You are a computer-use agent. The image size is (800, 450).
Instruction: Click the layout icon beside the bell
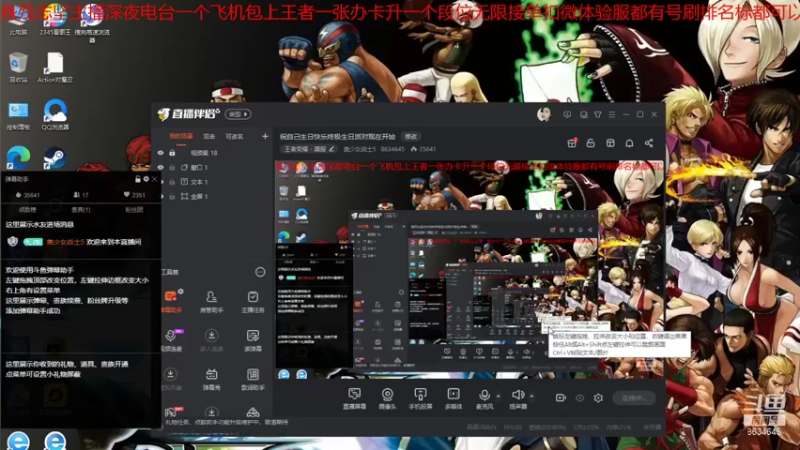click(x=610, y=143)
